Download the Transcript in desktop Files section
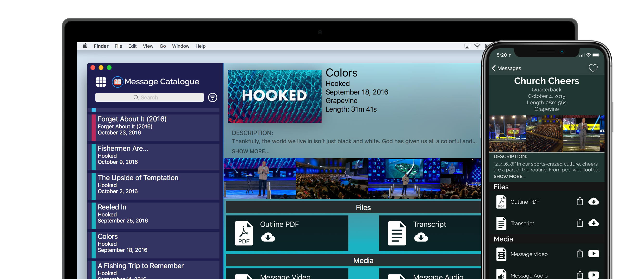The image size is (644, 279). click(x=421, y=237)
